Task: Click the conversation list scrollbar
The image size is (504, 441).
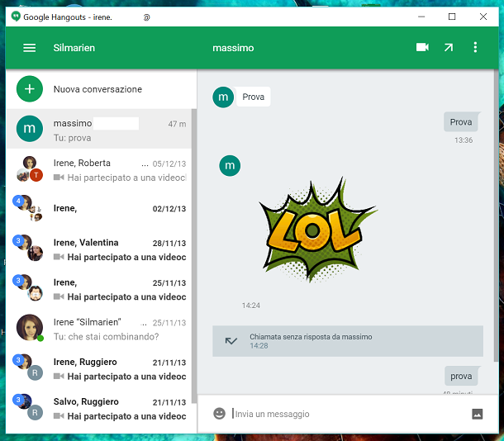Action: (x=194, y=248)
